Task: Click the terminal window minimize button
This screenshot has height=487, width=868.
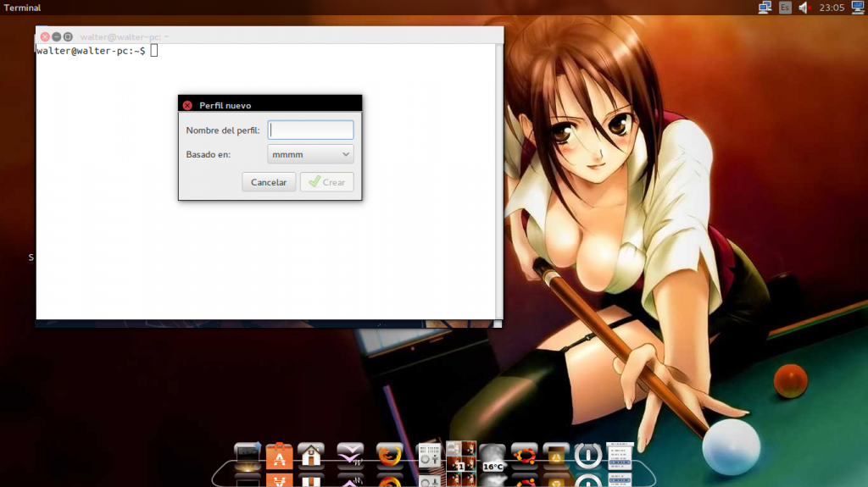Action: 57,36
